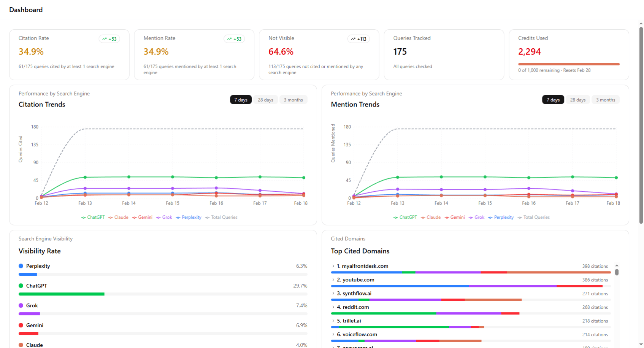This screenshot has height=348, width=644.
Task: Click the blue Perplexity dot under Visibility Rate
Action: pyautogui.click(x=20, y=266)
